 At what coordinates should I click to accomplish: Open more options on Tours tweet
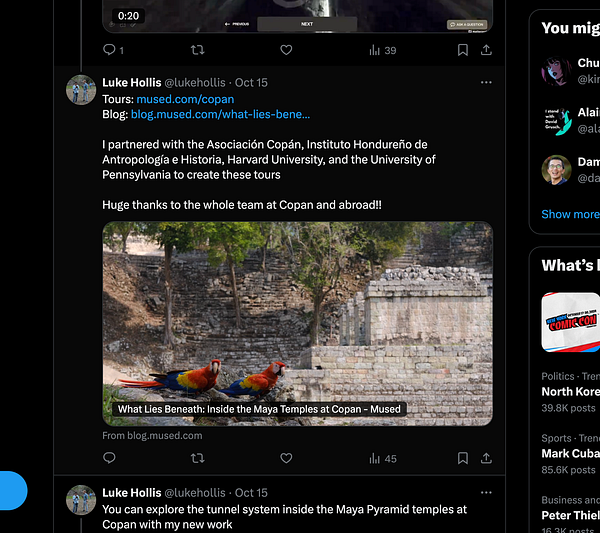486,82
